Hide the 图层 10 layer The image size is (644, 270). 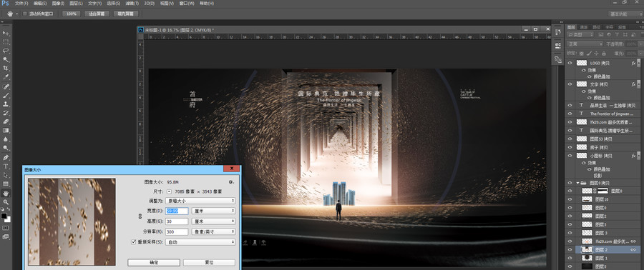click(x=570, y=199)
